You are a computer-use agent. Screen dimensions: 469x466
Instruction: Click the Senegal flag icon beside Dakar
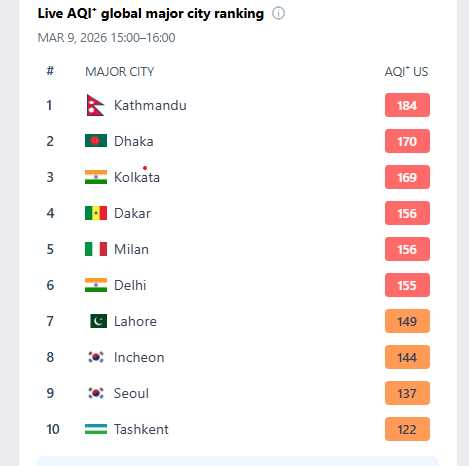96,213
